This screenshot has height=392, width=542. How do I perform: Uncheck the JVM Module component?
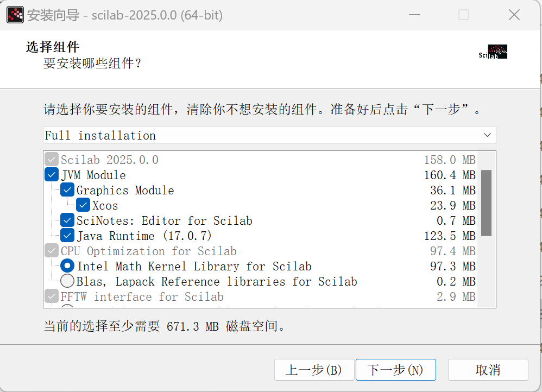pyautogui.click(x=51, y=174)
